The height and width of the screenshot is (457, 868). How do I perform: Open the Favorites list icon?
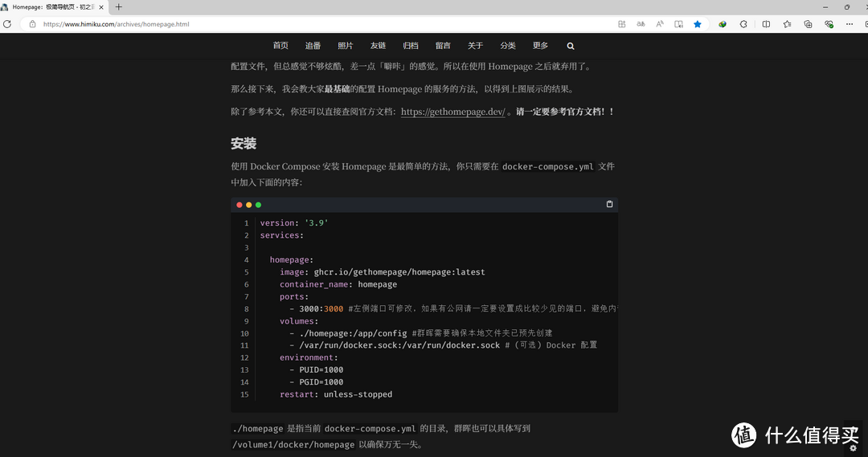787,24
